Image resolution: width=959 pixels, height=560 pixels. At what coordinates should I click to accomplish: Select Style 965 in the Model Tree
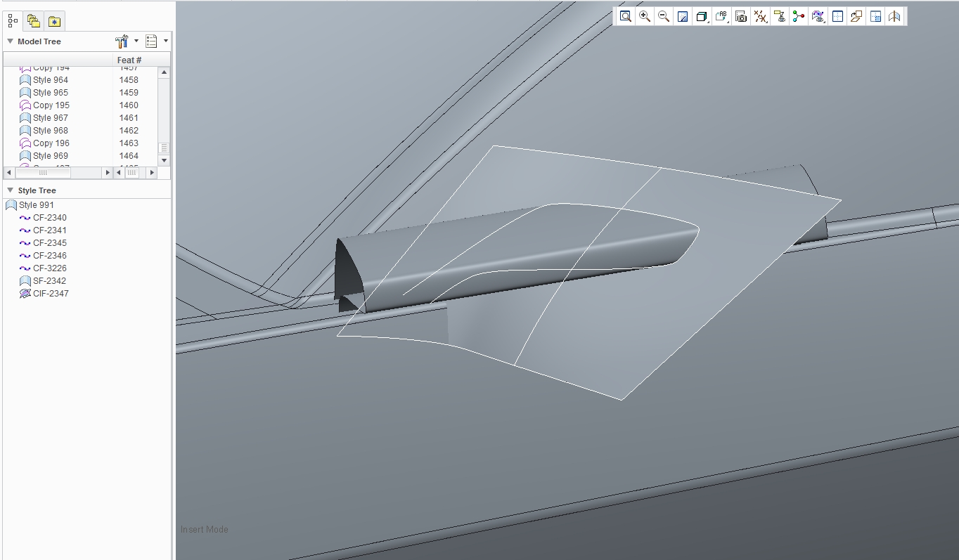(x=51, y=93)
